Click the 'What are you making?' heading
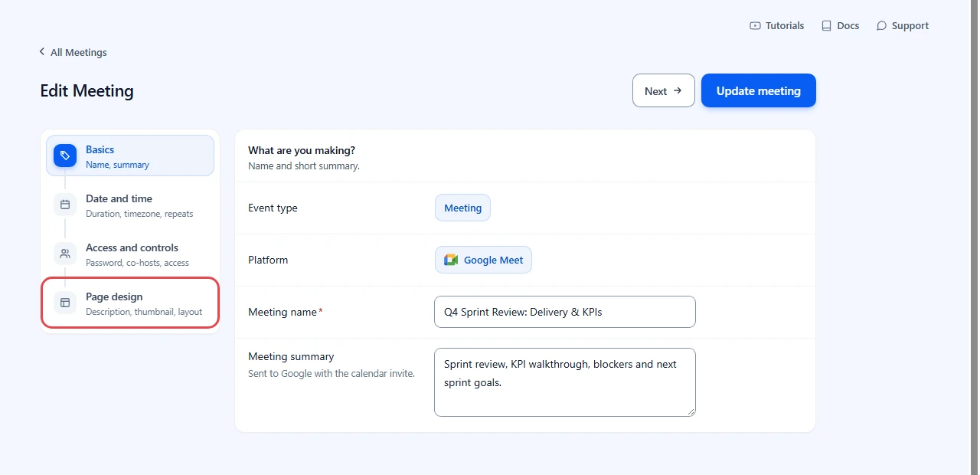The image size is (980, 475). (x=302, y=150)
